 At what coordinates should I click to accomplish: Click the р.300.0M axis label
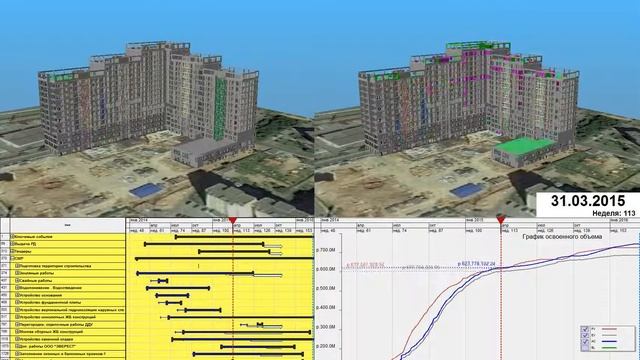[x=326, y=327]
